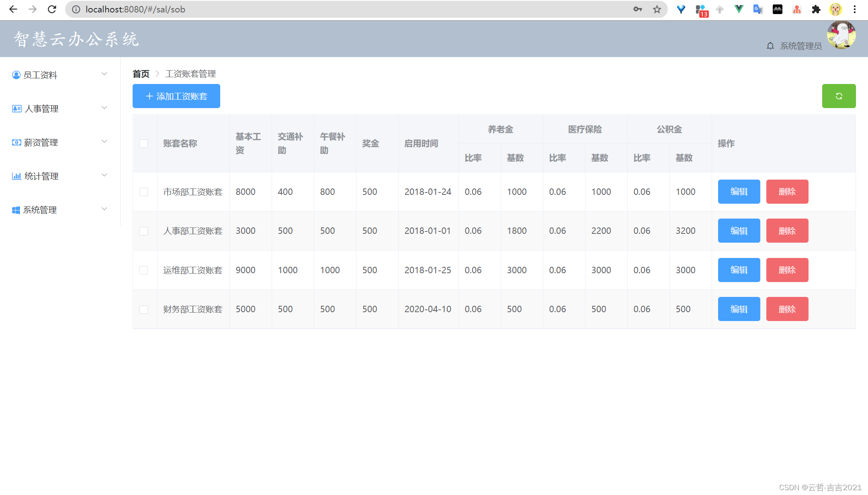The height and width of the screenshot is (495, 868).
Task: Check the 财务部工资账套 row checkbox
Action: click(143, 309)
